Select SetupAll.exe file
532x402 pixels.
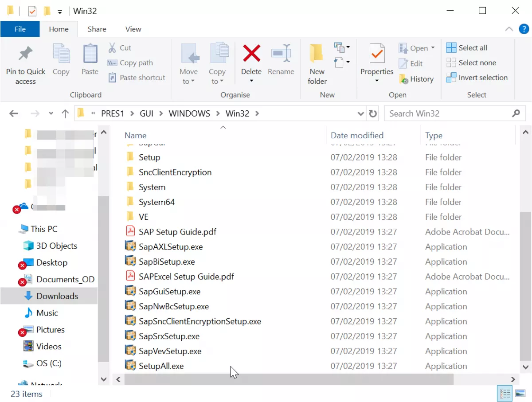click(x=161, y=366)
